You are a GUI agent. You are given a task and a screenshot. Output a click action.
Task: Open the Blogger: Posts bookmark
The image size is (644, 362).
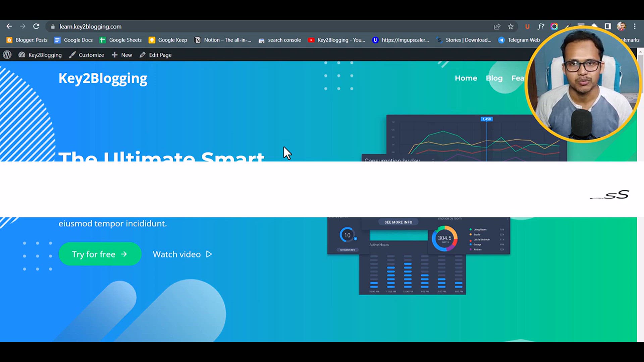pyautogui.click(x=27, y=40)
